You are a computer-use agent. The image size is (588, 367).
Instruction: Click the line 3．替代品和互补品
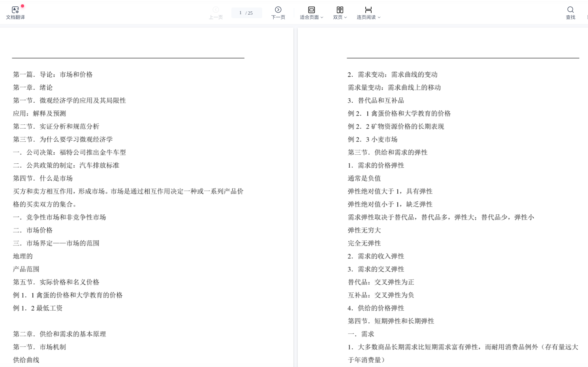point(376,101)
